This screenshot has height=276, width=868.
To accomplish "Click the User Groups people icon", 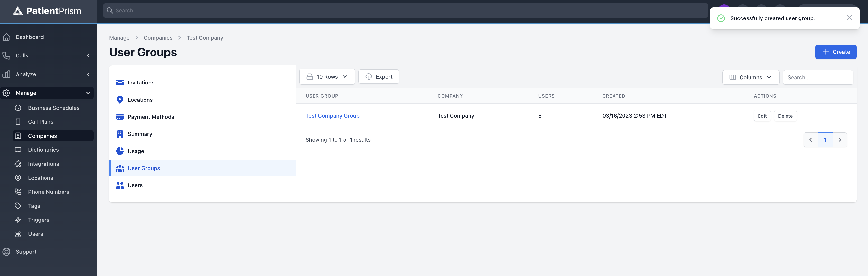I will [120, 168].
